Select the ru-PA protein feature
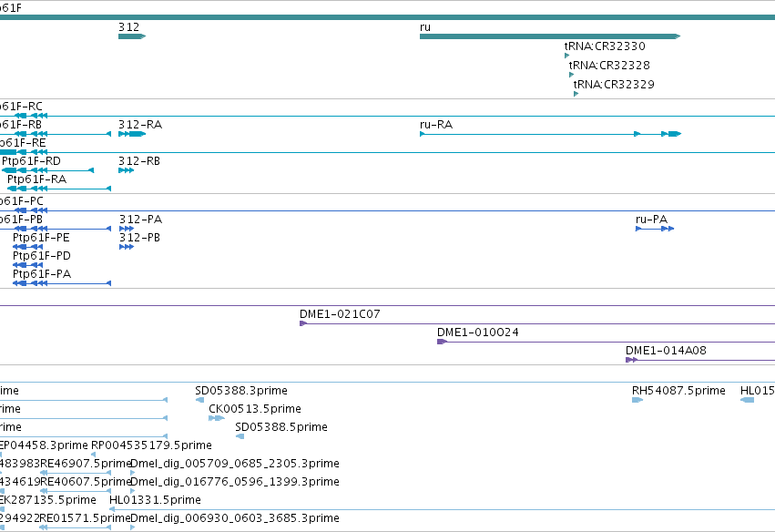This screenshot has height=532, width=775. [655, 229]
